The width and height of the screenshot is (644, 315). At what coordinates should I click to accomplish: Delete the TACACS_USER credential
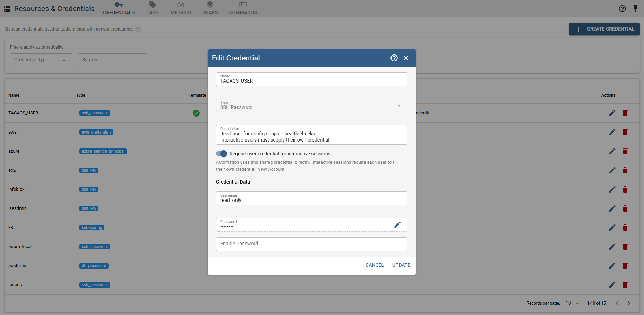point(625,113)
